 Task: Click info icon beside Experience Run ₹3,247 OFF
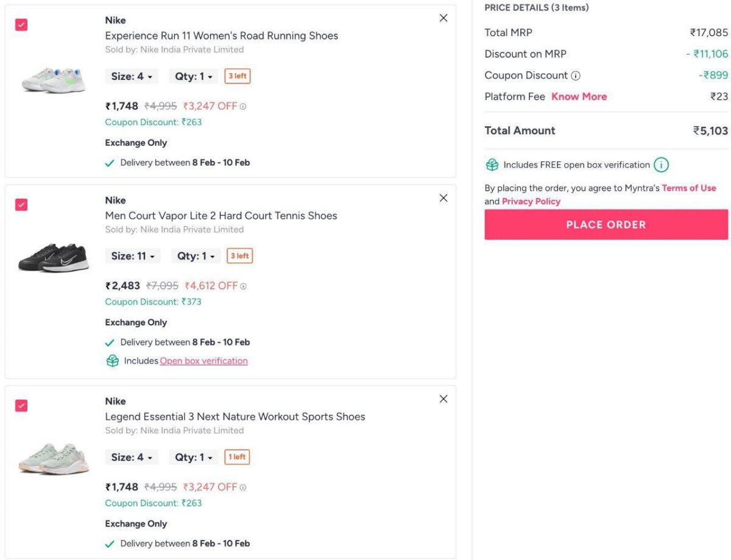point(243,107)
